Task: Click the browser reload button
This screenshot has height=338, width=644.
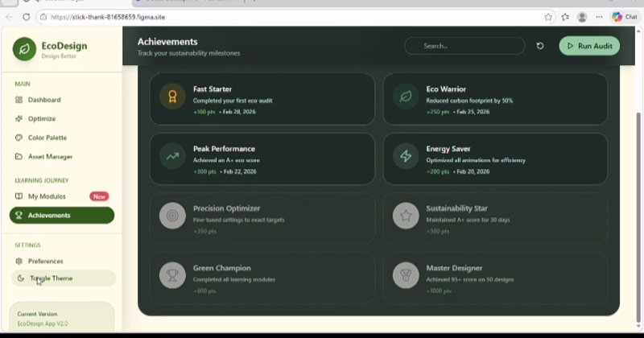Action: (27, 17)
